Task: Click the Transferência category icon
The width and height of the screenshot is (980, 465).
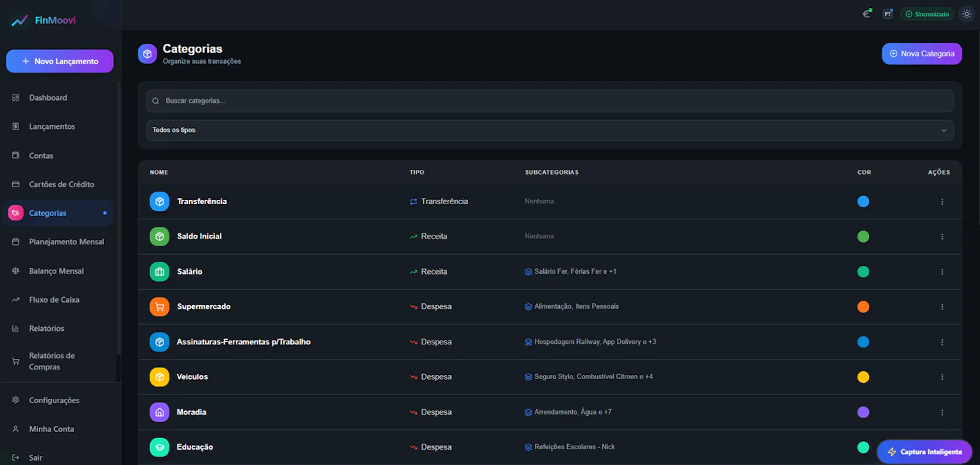Action: point(160,202)
